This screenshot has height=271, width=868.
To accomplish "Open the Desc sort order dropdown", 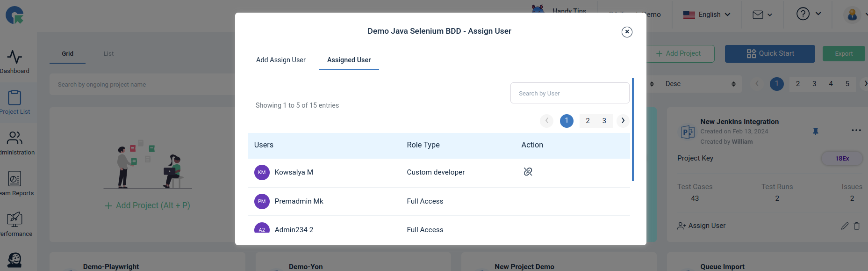I will coord(700,84).
